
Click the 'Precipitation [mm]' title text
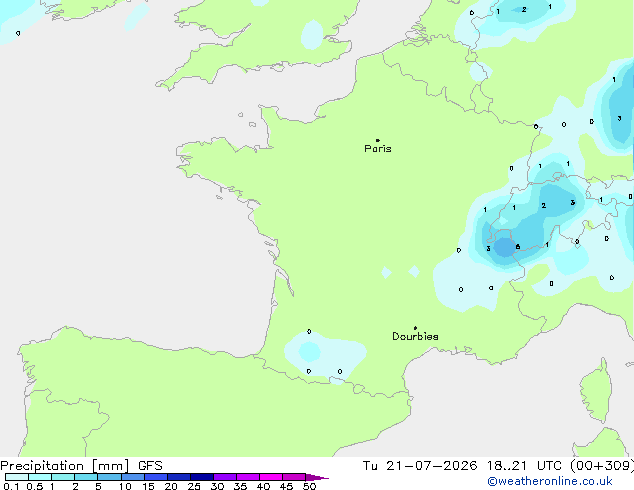tap(65, 466)
